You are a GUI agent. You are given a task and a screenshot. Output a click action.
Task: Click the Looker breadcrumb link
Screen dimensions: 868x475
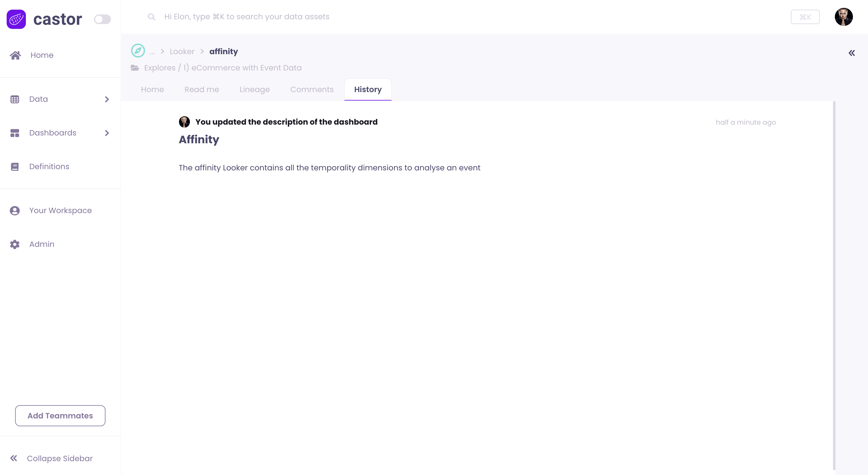182,51
